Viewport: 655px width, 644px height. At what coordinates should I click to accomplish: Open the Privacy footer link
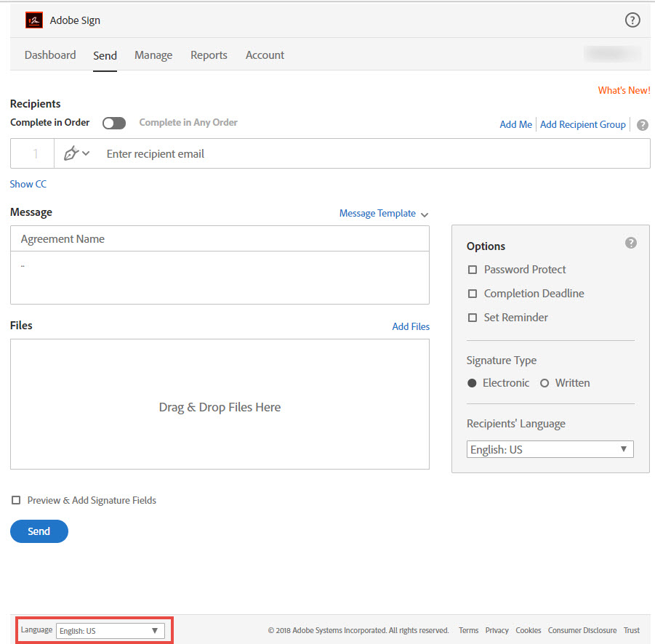point(497,630)
